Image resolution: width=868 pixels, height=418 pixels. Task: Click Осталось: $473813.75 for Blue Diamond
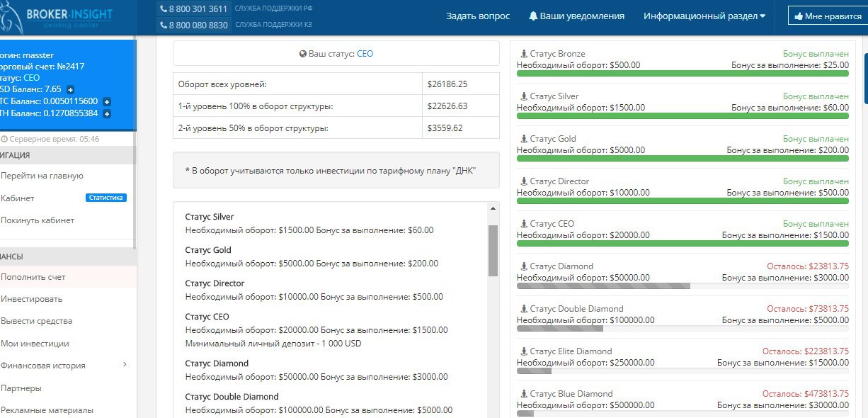click(806, 394)
